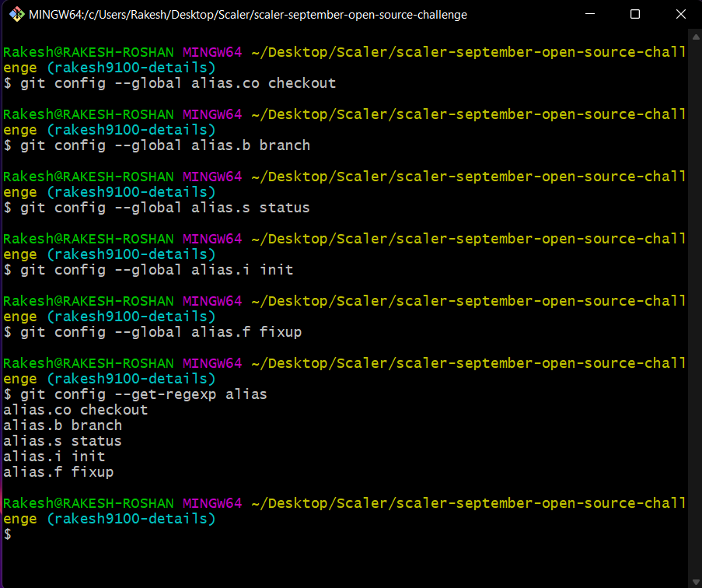Close the Git Bash terminal
The image size is (702, 588).
click(x=680, y=14)
